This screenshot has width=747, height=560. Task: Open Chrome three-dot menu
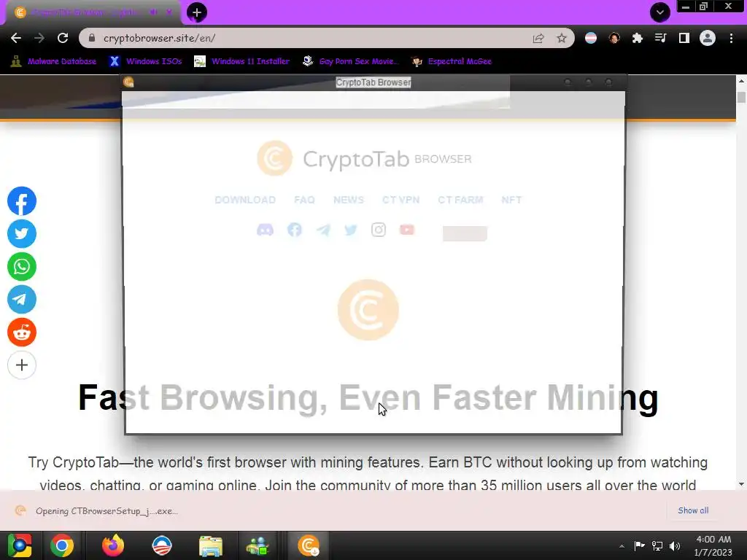tap(731, 38)
